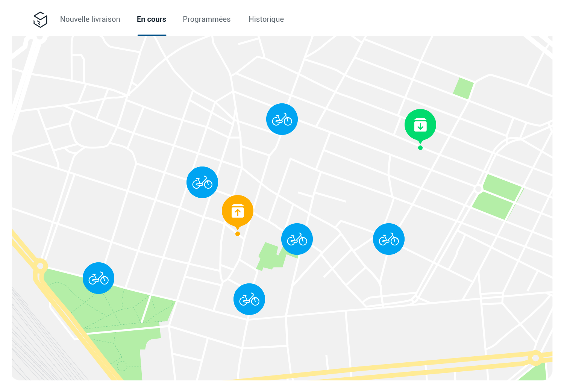Image resolution: width=564 pixels, height=392 pixels.
Task: Select the bike marker beside the small central park
Action: 297,239
